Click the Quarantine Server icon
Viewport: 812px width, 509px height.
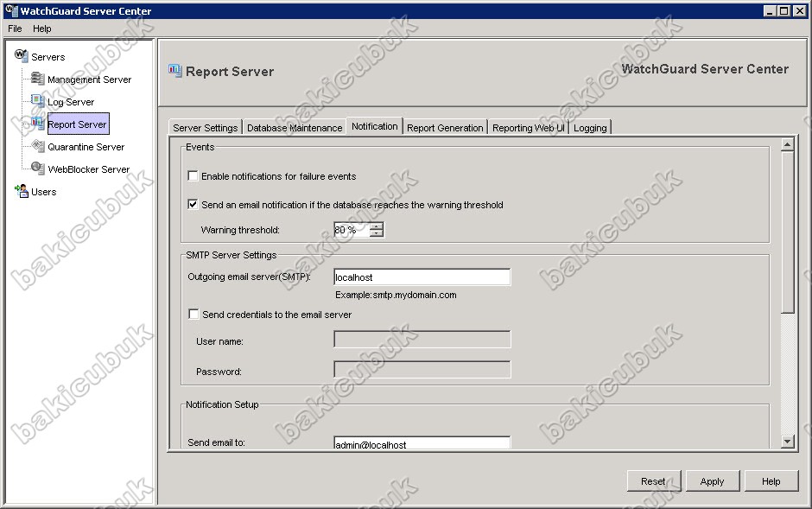(x=37, y=146)
